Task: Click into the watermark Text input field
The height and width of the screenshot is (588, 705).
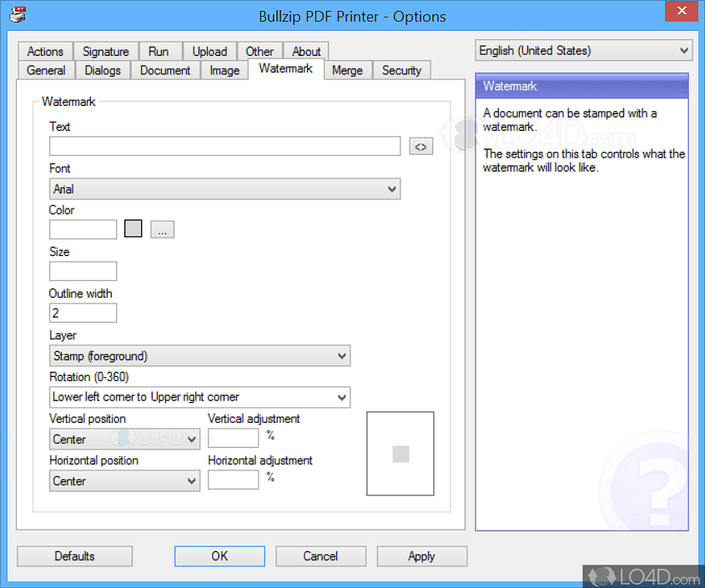Action: 224,146
